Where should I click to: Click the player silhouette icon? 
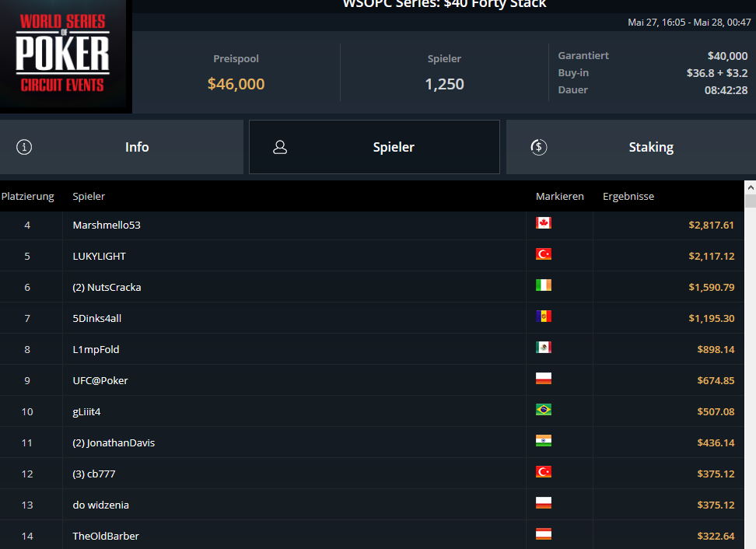pyautogui.click(x=280, y=147)
